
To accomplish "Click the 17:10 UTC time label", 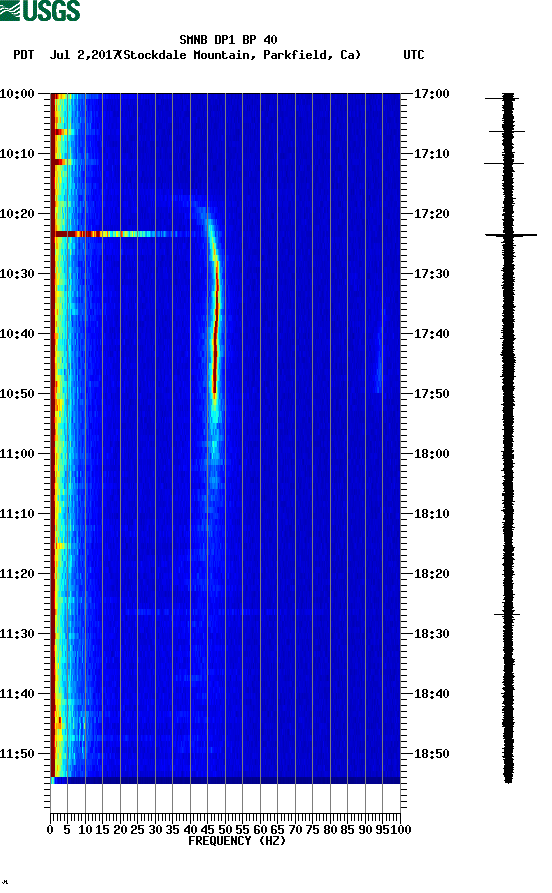I will (x=432, y=154).
